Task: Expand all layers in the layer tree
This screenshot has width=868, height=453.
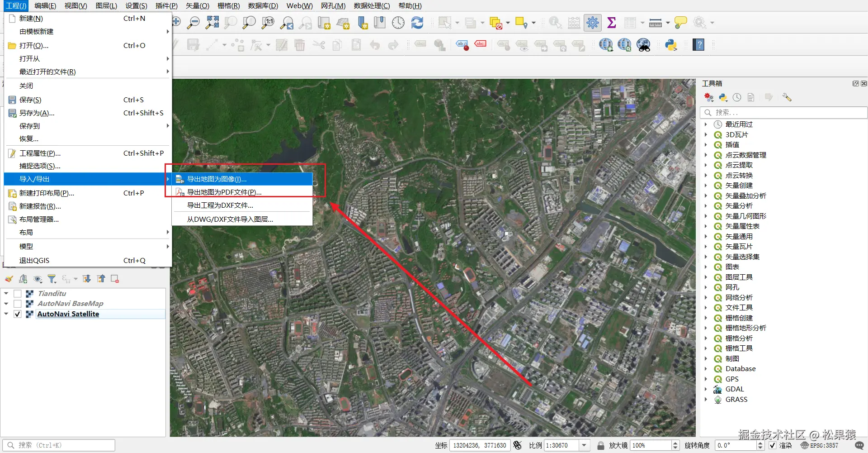Action: pos(87,279)
